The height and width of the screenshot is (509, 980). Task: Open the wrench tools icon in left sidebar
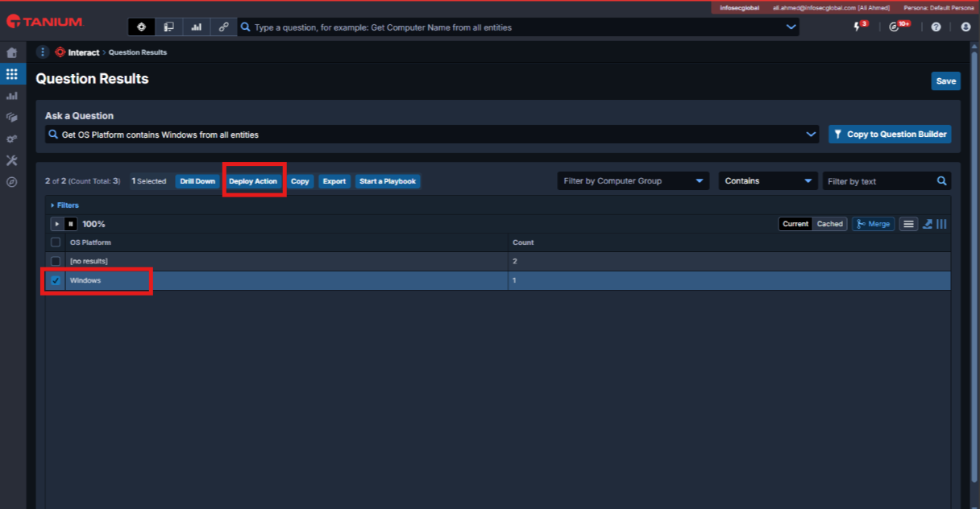(x=11, y=160)
